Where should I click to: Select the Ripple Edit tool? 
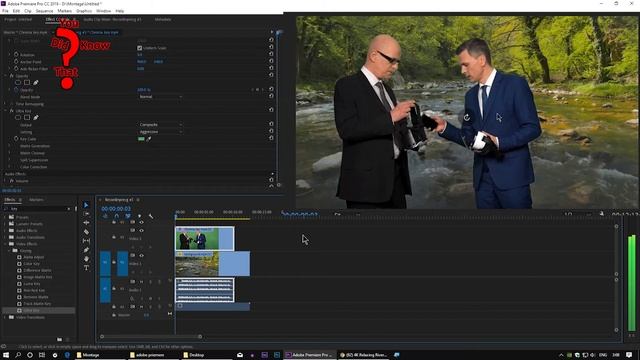click(86, 223)
